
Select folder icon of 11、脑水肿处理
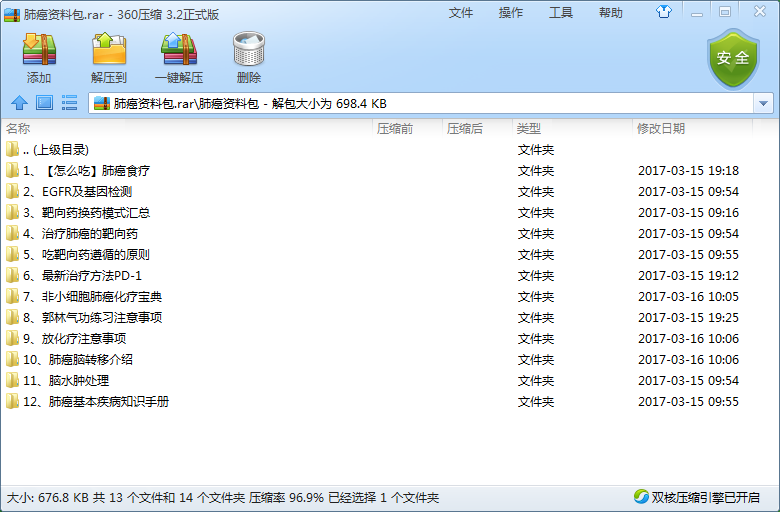coord(12,380)
